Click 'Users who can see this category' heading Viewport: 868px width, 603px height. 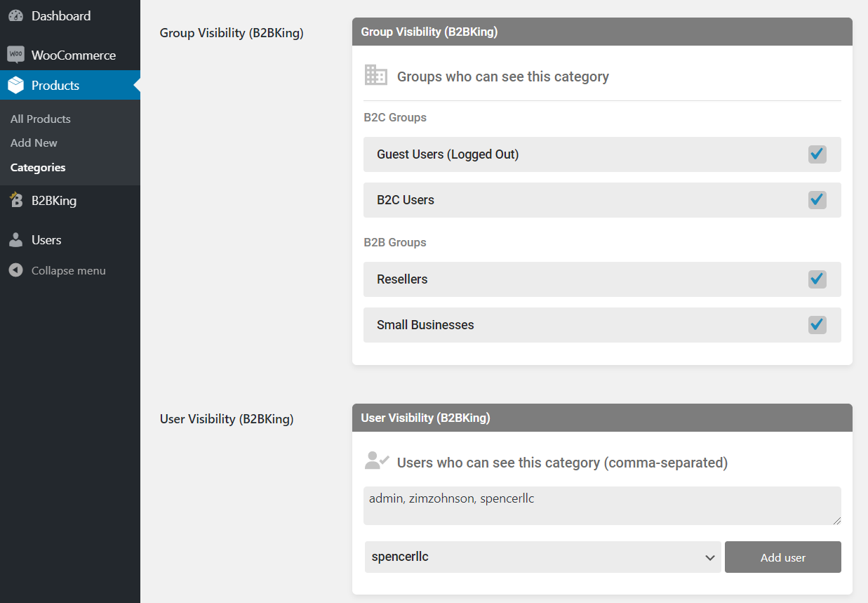[x=562, y=463]
